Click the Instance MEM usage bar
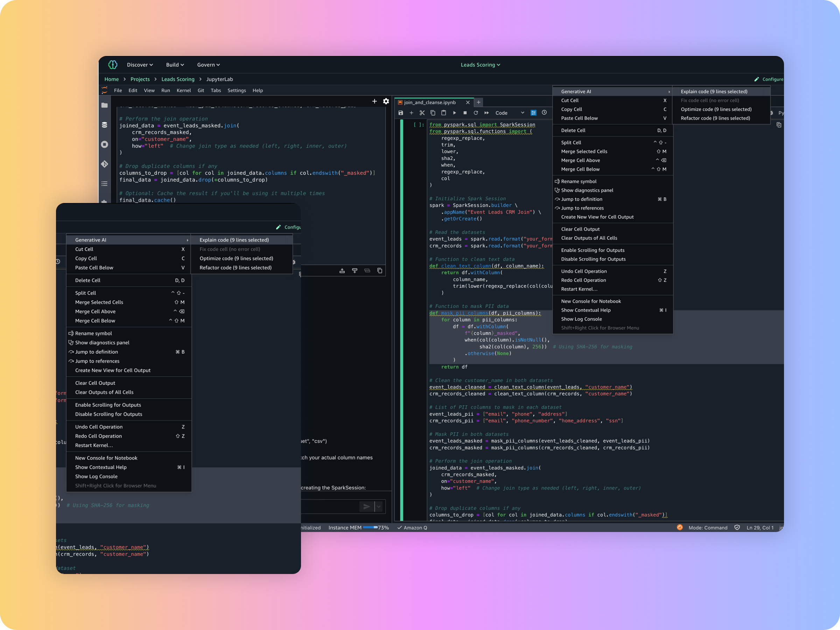 370,527
